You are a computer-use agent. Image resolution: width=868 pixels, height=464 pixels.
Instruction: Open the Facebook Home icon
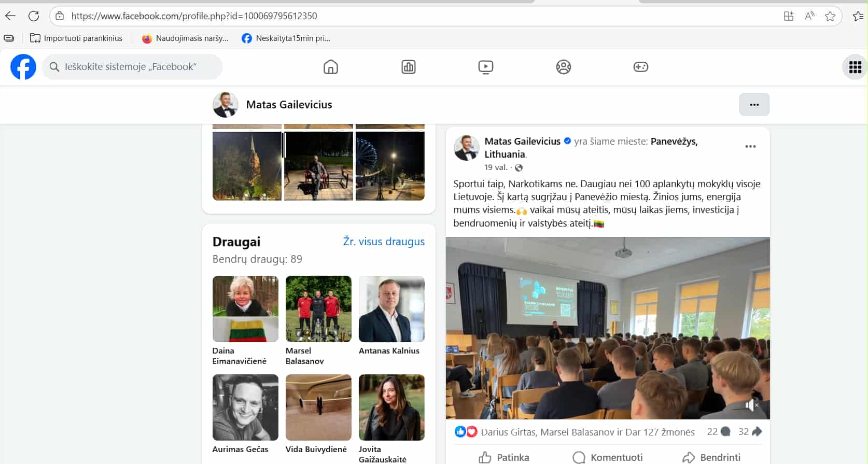pos(330,67)
